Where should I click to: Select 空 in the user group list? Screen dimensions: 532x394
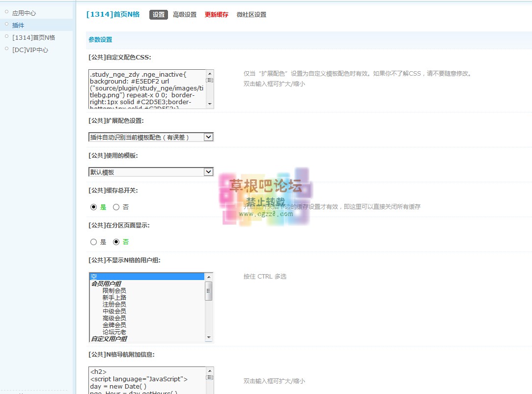tap(146, 277)
